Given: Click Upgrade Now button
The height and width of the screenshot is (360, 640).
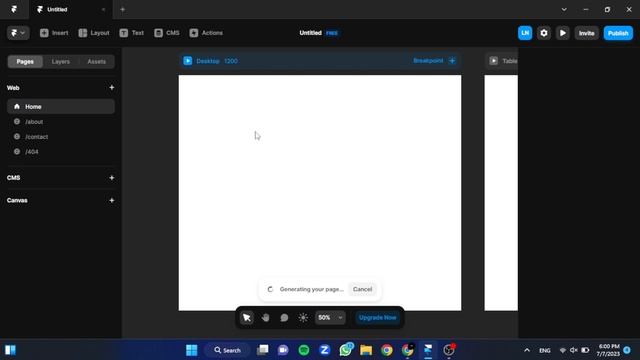Looking at the screenshot, I should 377,318.
